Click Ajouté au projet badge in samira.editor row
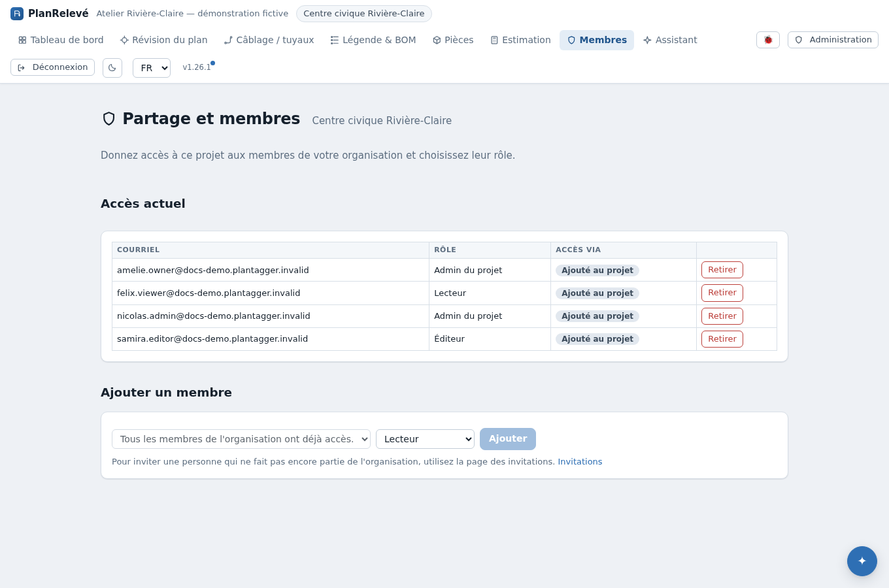The image size is (889, 588). 597,339
